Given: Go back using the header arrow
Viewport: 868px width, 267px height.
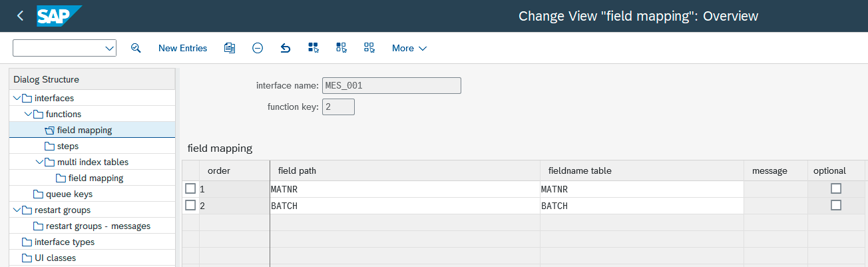Looking at the screenshot, I should tap(20, 15).
